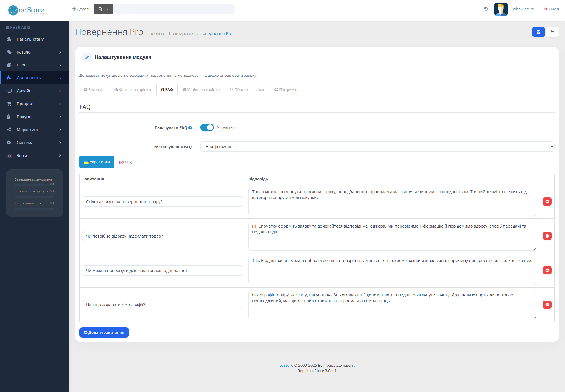Click the Каталог tag icon in sidebar
The image size is (565, 392).
pos(9,52)
